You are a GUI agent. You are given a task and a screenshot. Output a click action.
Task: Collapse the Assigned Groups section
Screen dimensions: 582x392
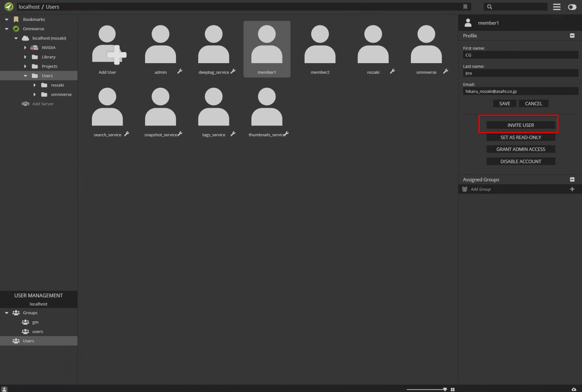coord(572,180)
